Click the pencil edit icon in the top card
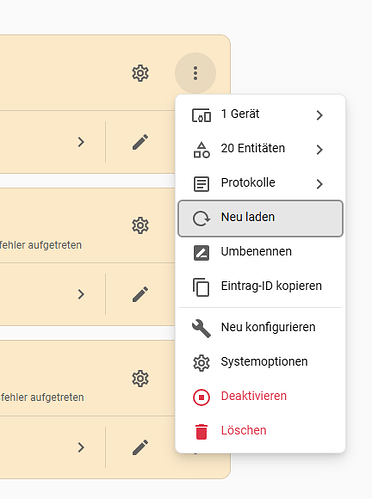The image size is (372, 499). (x=140, y=142)
